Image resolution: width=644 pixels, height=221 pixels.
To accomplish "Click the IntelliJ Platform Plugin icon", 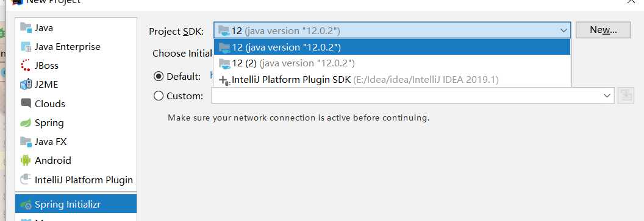I will pyautogui.click(x=26, y=179).
